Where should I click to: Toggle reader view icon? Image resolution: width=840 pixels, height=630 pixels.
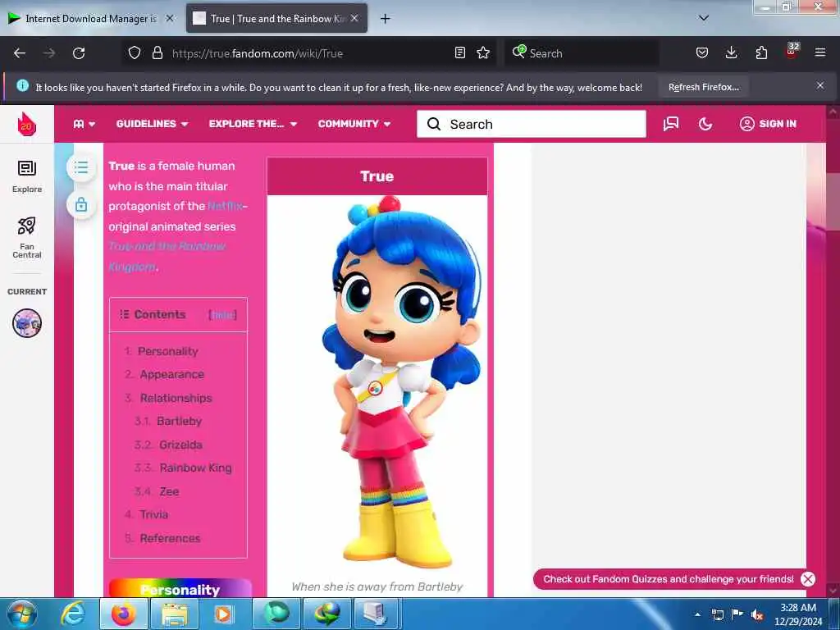tap(459, 52)
